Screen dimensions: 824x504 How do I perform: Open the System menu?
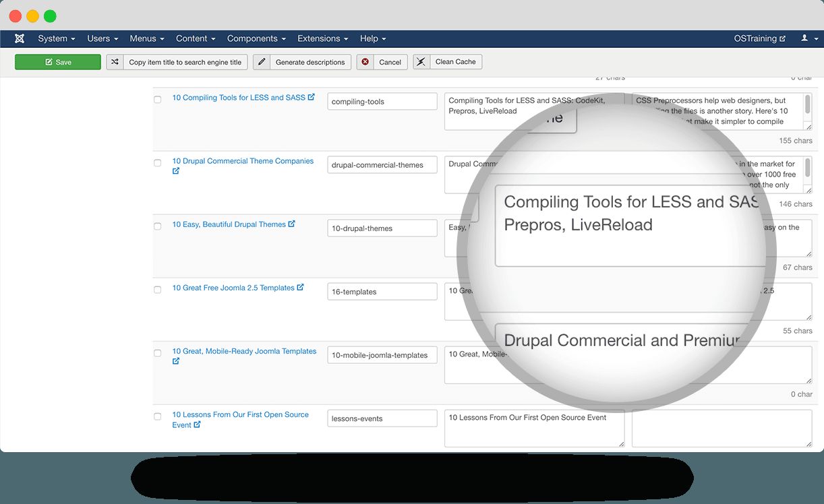click(57, 38)
